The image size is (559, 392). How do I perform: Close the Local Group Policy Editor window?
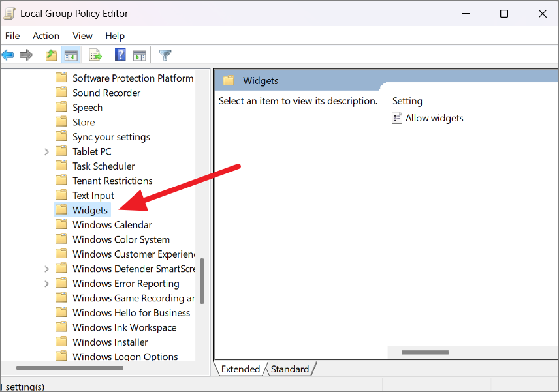[542, 14]
